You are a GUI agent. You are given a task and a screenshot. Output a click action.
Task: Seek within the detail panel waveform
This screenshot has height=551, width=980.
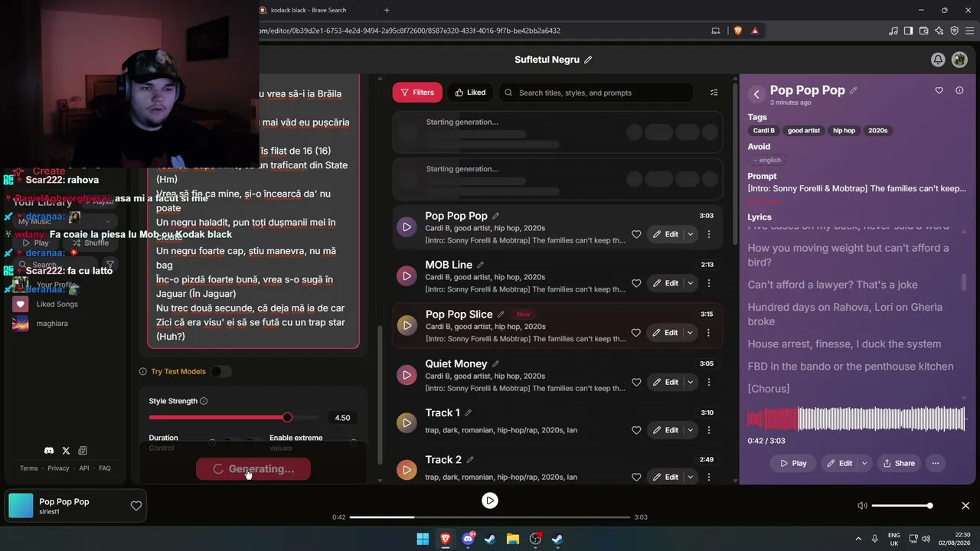857,419
